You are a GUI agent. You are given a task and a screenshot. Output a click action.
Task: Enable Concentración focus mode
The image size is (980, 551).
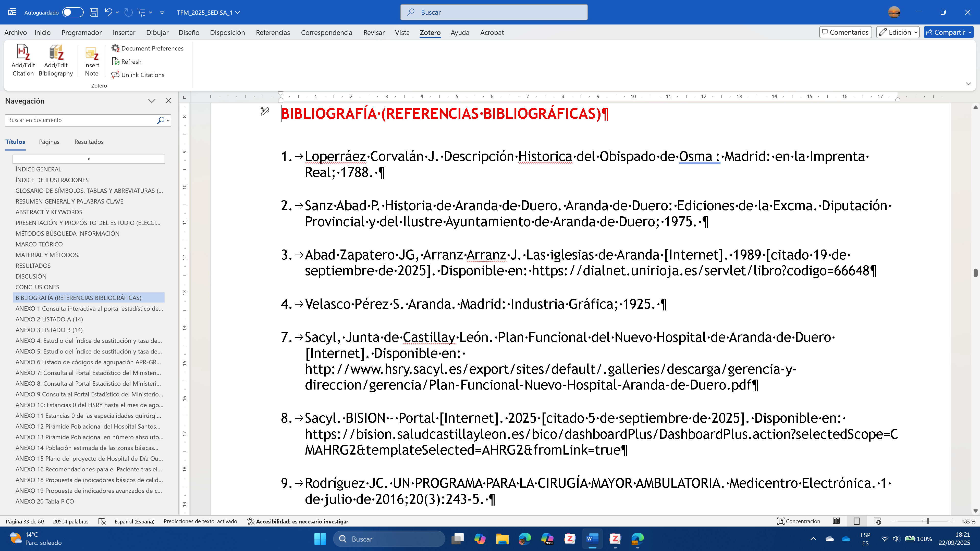799,521
